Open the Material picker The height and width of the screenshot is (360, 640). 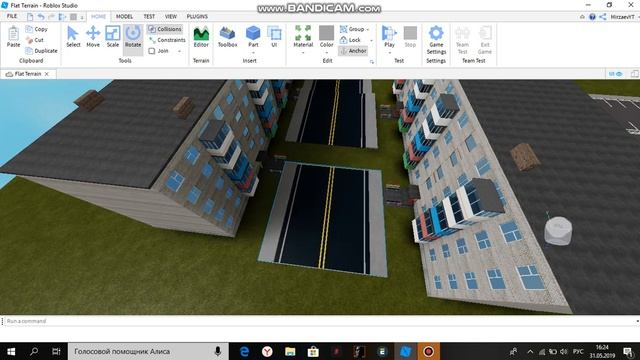coord(303,37)
